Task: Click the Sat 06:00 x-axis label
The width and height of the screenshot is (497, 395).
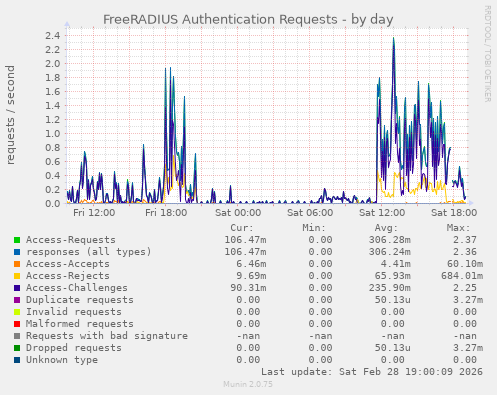Action: coord(310,213)
